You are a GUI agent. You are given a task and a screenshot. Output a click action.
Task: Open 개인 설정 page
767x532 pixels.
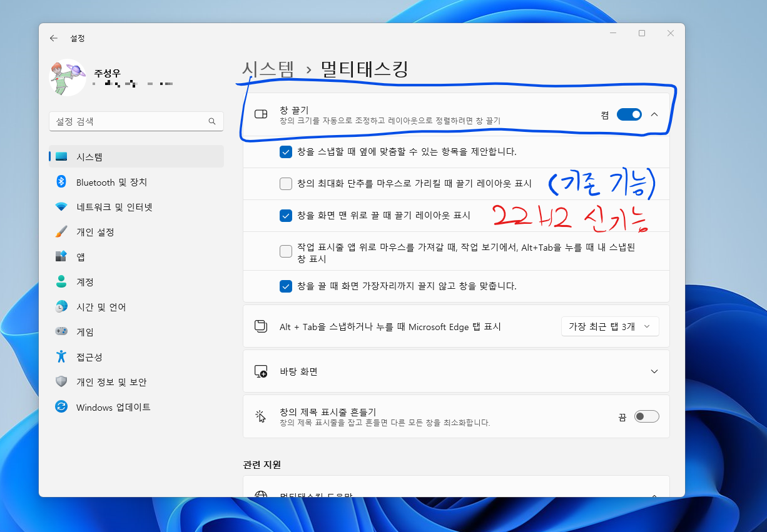(136, 232)
